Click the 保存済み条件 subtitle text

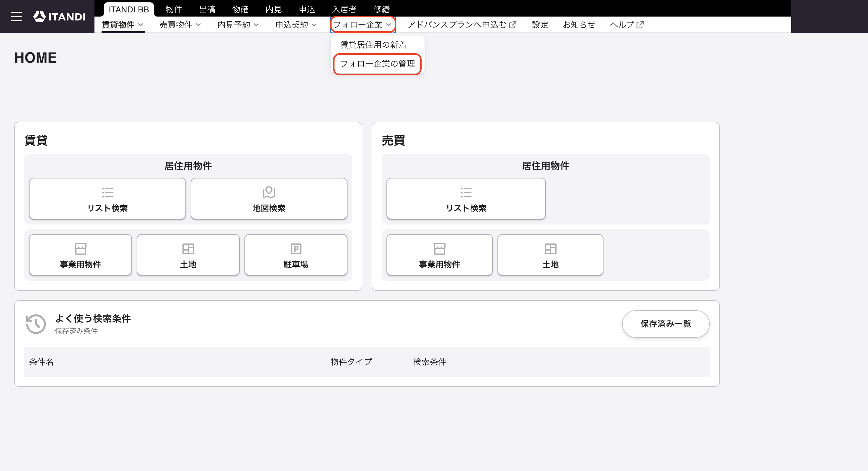click(76, 331)
